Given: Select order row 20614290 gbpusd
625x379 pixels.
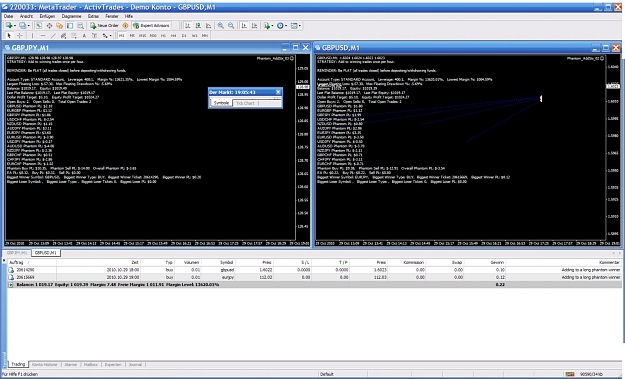Looking at the screenshot, I should 314,270.
